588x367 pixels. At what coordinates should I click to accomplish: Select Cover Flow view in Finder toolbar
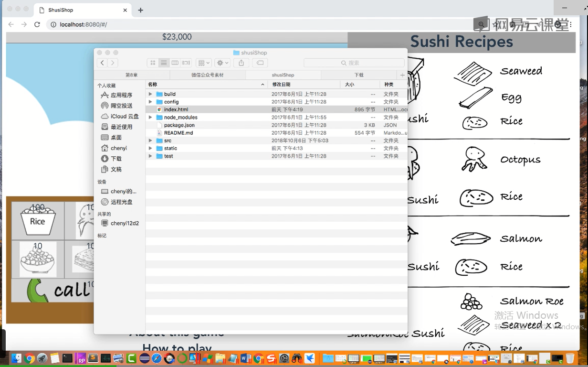tap(186, 63)
